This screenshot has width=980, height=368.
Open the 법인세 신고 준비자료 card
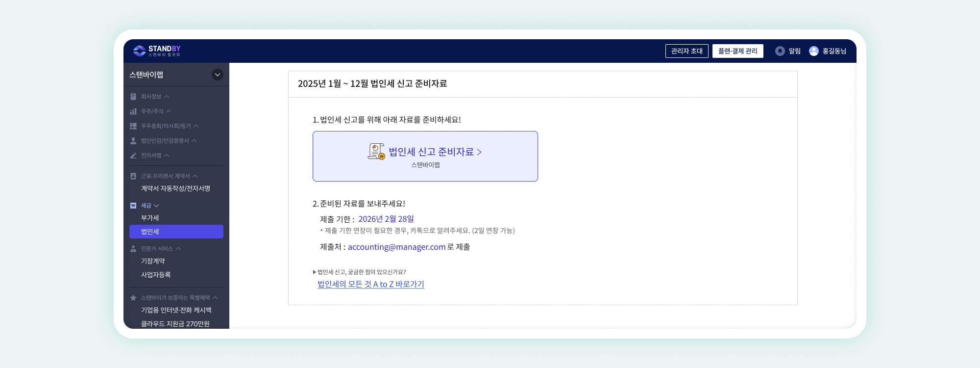425,156
